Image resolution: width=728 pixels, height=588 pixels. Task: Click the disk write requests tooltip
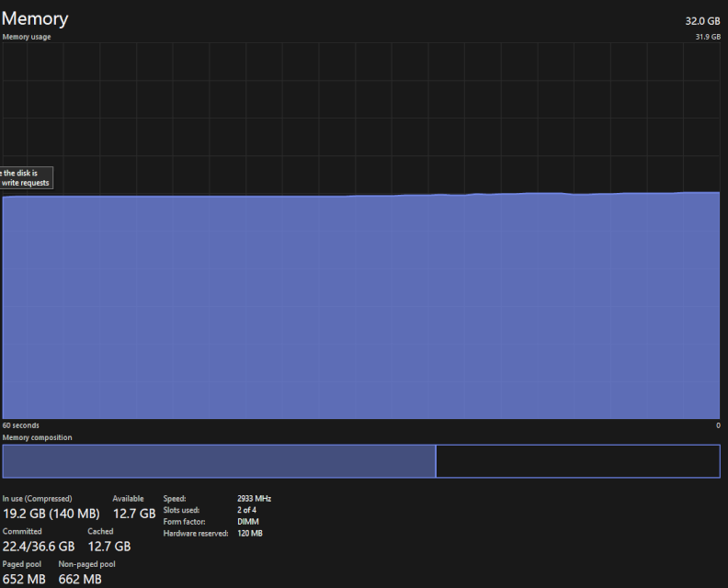click(27, 177)
